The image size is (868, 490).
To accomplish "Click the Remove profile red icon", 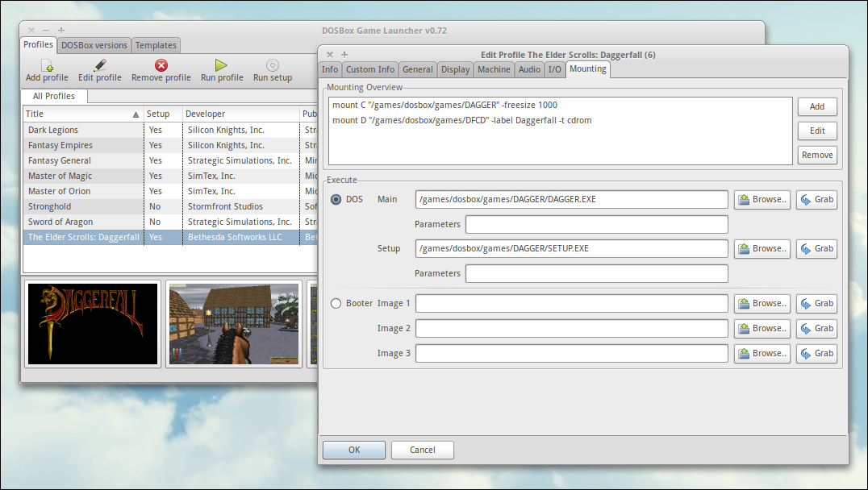I will [161, 66].
